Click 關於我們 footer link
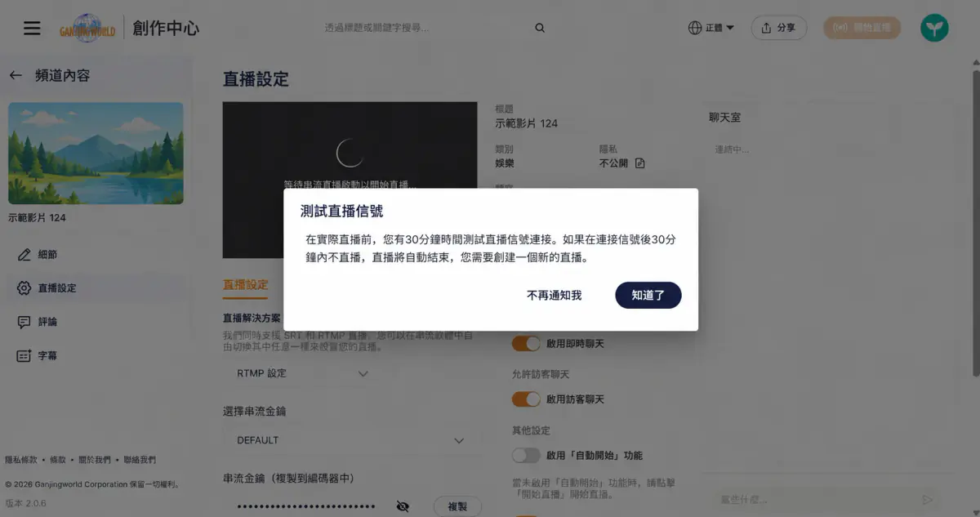The width and height of the screenshot is (980, 517). click(93, 460)
